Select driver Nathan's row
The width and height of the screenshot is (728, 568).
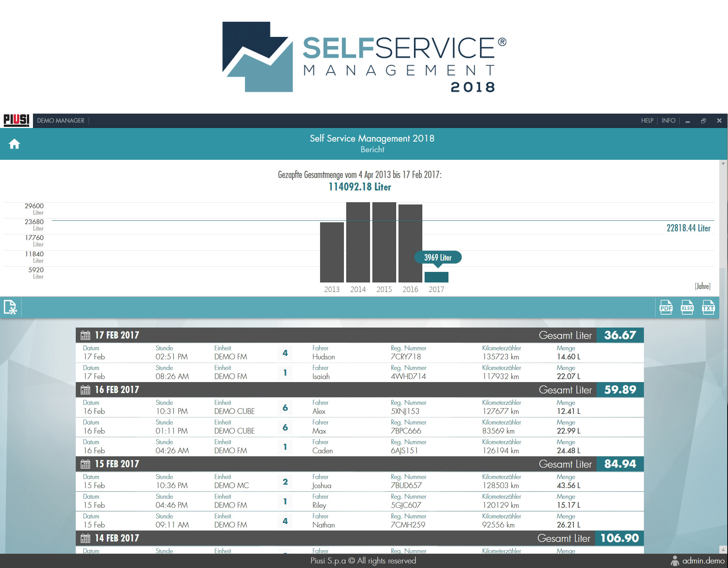[359, 521]
